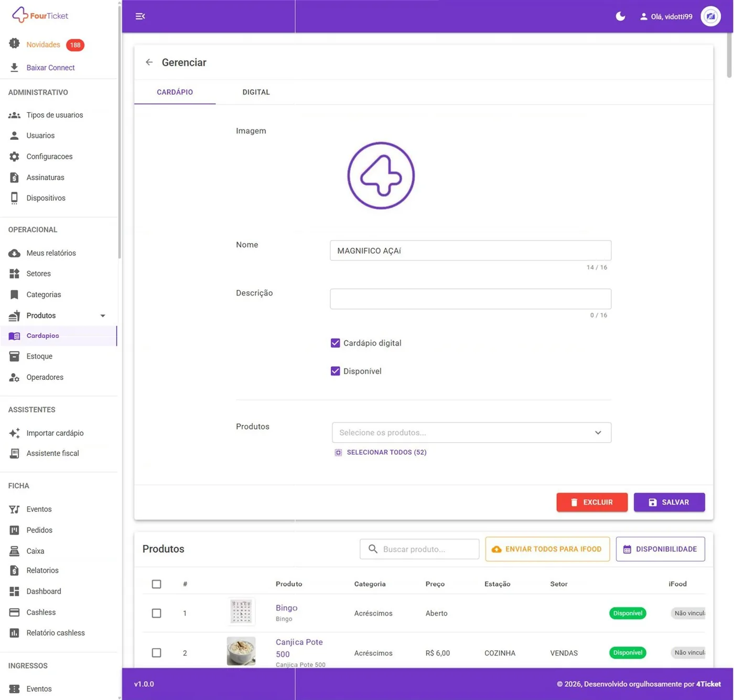The height and width of the screenshot is (700, 734).
Task: Open the Bingo product link
Action: (x=286, y=608)
